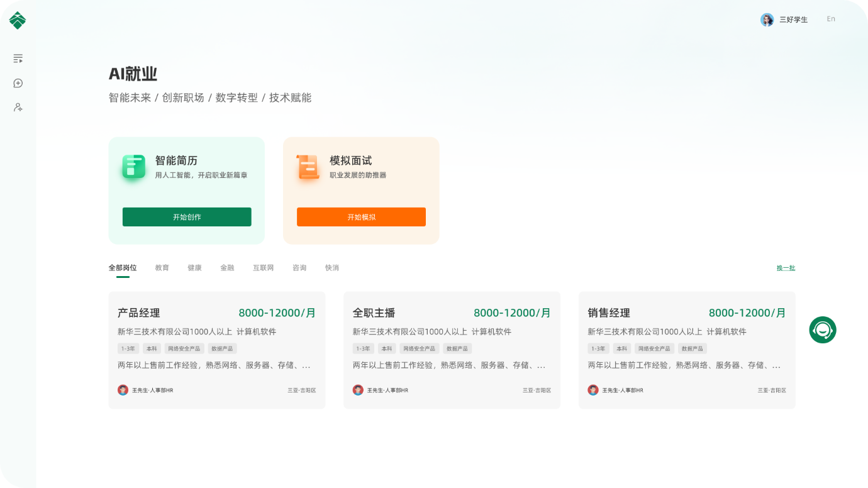Open the 全职主播 job card
Screen dimensions: 868x488
click(452, 350)
